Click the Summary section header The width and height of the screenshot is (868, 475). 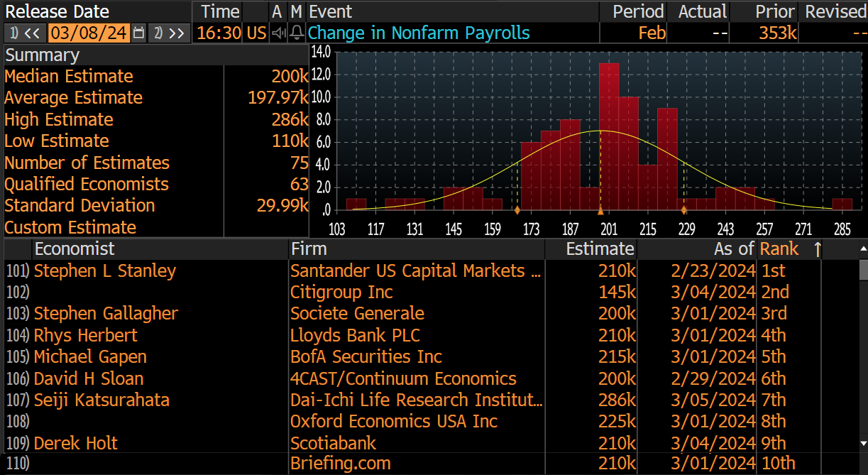click(x=42, y=55)
